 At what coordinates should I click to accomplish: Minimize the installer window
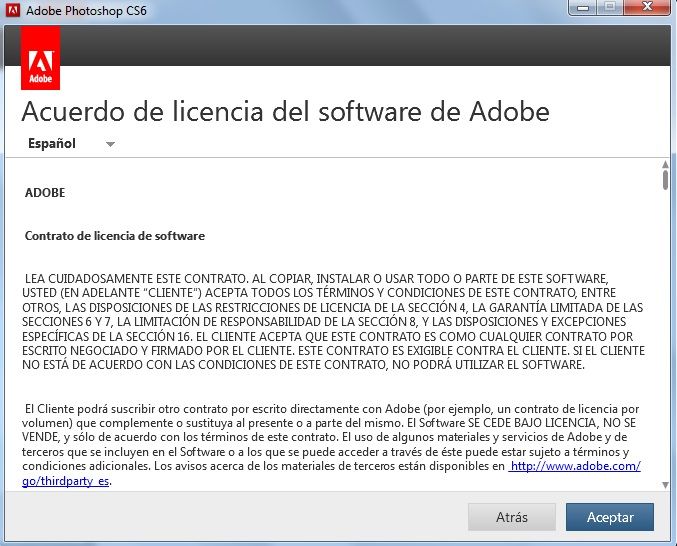point(583,7)
